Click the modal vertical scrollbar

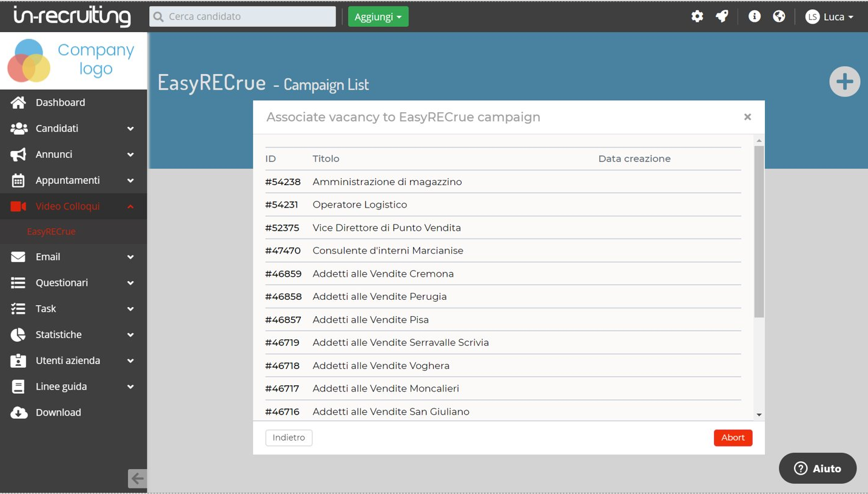click(x=759, y=231)
